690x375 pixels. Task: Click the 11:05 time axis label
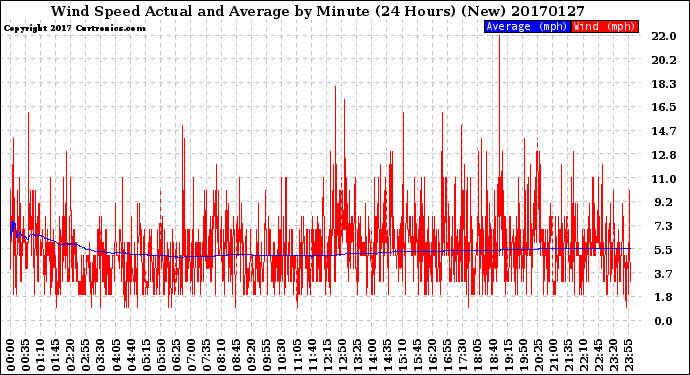click(297, 355)
